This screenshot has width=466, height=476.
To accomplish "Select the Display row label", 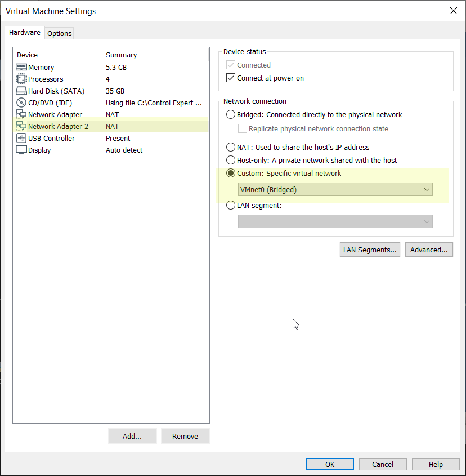I will click(39, 150).
